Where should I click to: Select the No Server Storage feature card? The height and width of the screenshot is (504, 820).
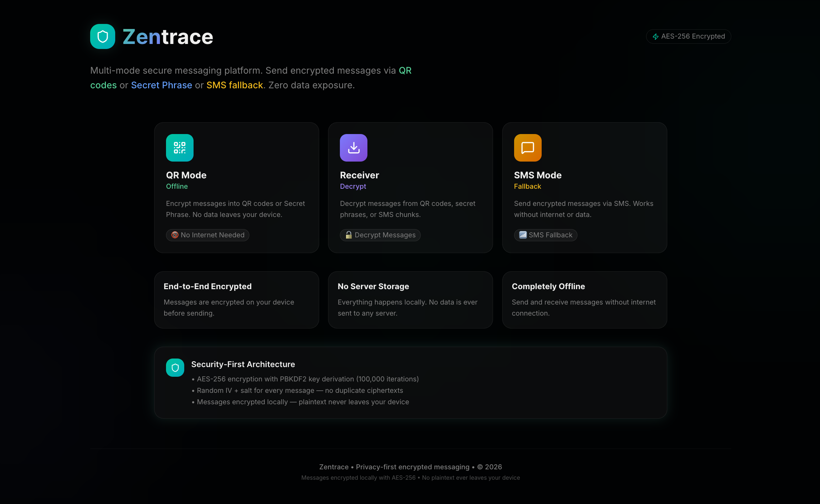[x=410, y=300]
